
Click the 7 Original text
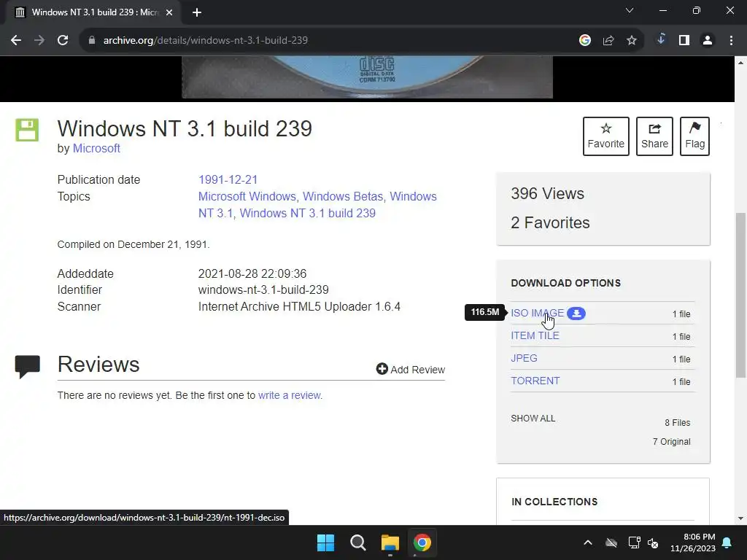(671, 442)
